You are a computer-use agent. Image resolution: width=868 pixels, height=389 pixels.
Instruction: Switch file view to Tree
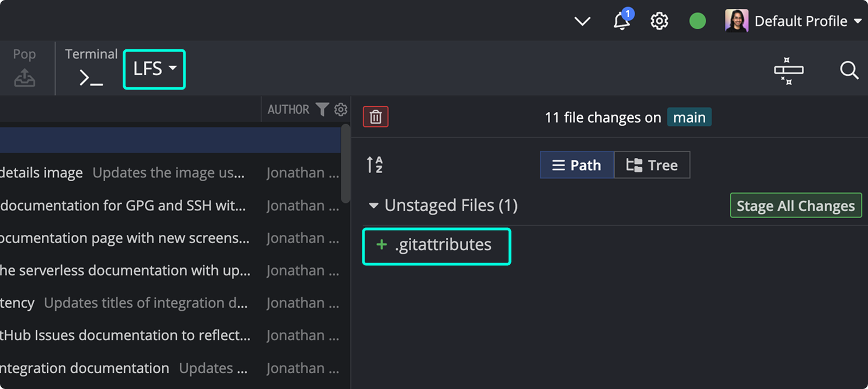[x=652, y=165]
